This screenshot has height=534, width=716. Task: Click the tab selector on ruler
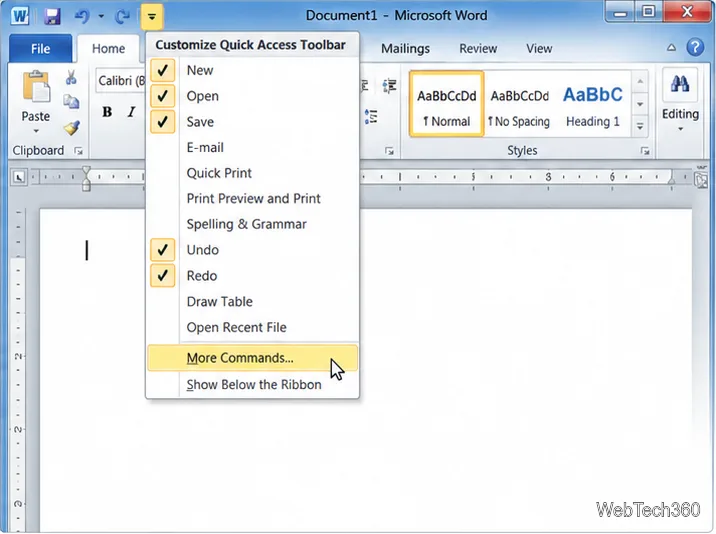[x=19, y=177]
